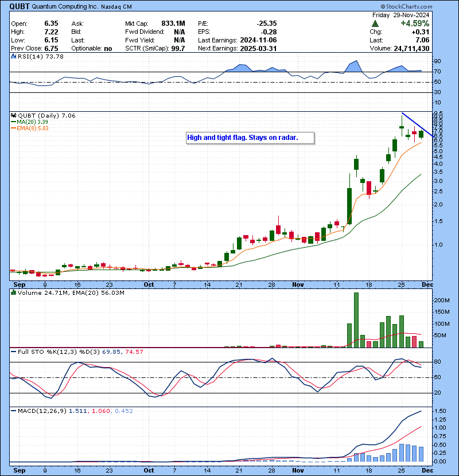The height and width of the screenshot is (476, 459).
Task: Click the '200M' volume axis label
Action: (x=442, y=301)
